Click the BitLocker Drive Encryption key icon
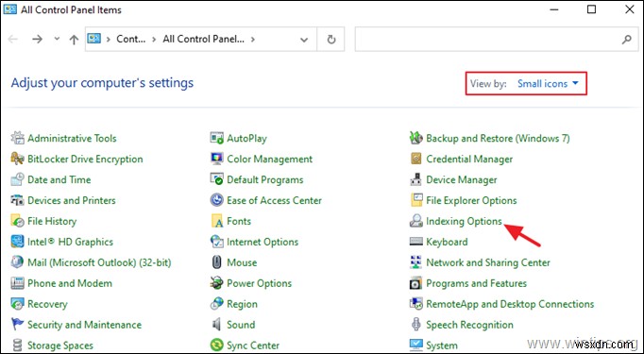Image resolution: width=644 pixels, height=354 pixels. 17,159
